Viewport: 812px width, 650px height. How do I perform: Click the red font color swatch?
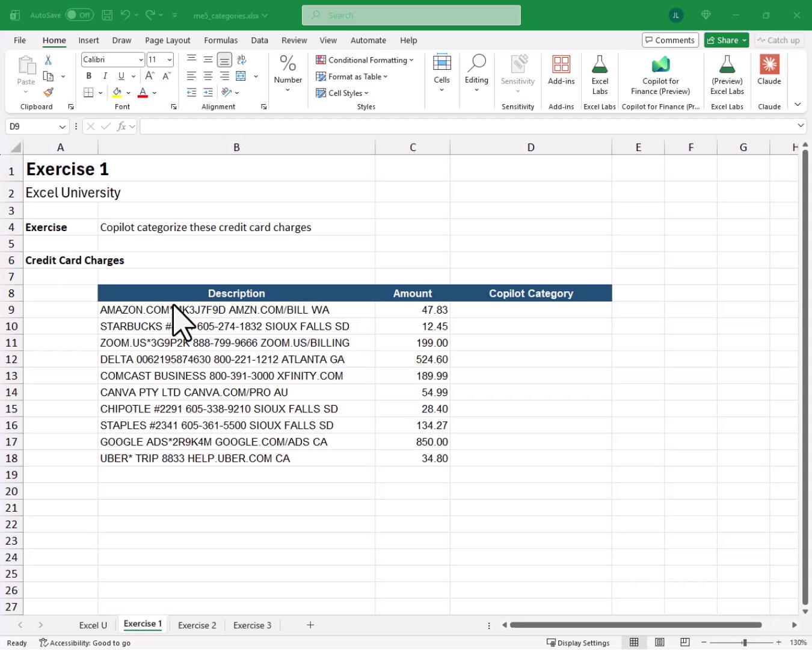click(x=143, y=93)
